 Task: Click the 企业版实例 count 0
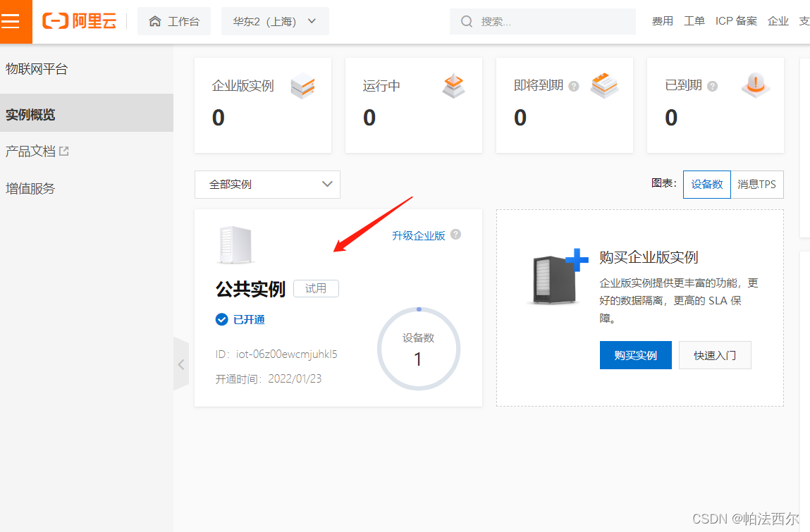(x=219, y=118)
